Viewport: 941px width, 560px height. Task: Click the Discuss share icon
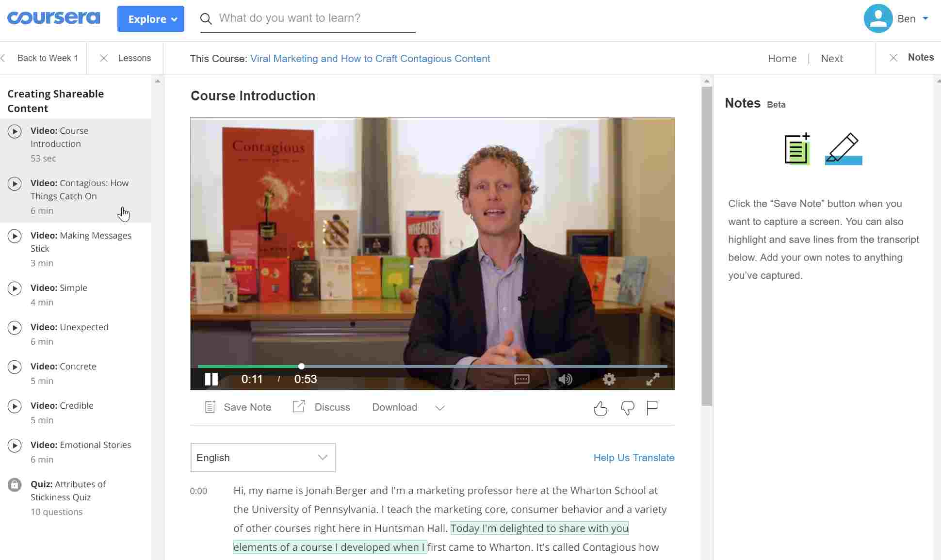click(x=299, y=406)
